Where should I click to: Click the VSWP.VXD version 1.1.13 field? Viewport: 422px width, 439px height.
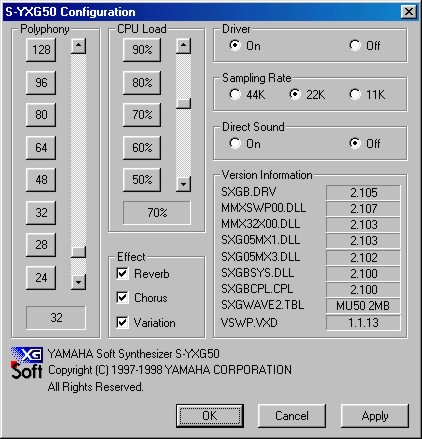[363, 323]
